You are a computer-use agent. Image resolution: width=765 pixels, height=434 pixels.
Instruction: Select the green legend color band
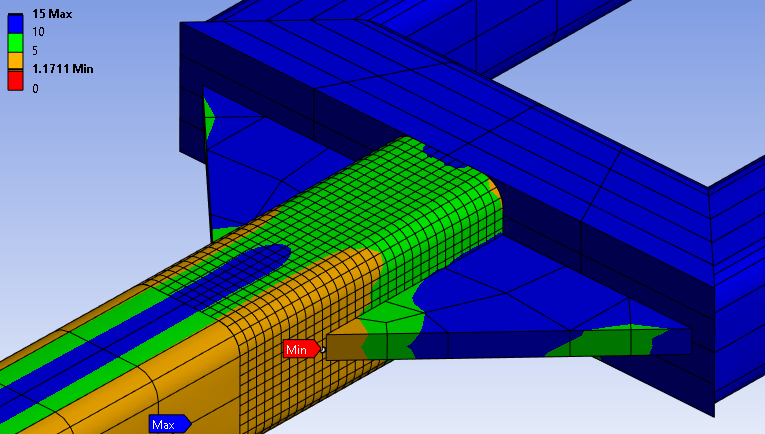[14, 45]
